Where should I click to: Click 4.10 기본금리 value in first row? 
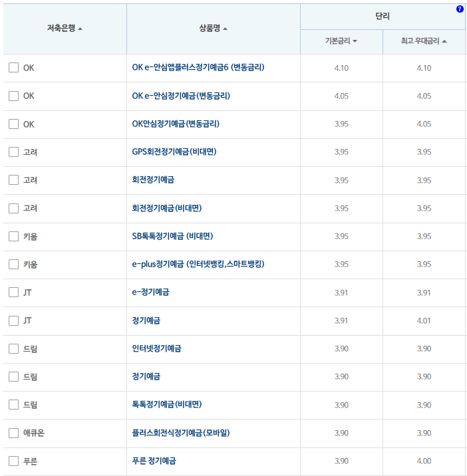point(341,68)
